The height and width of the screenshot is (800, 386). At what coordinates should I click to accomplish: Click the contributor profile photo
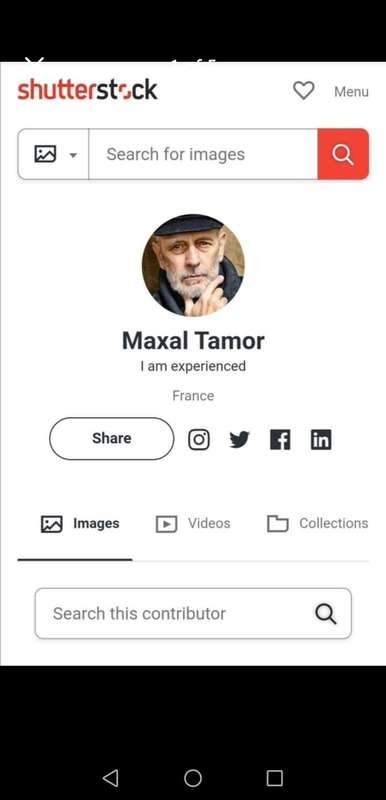point(193,265)
